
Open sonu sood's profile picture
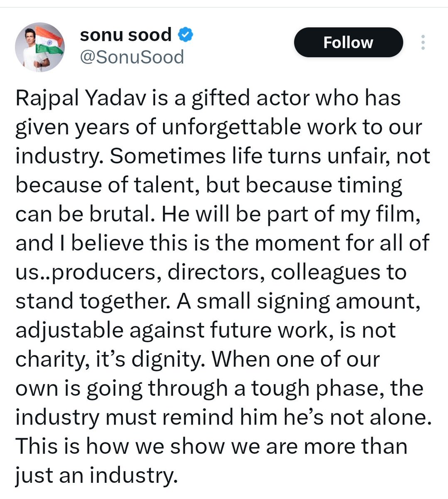click(x=40, y=47)
